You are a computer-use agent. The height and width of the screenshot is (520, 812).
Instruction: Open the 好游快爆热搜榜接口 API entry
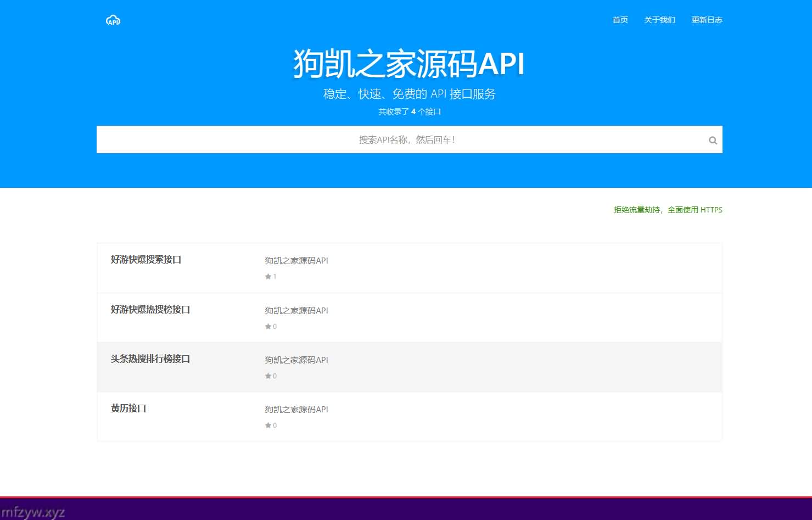pos(150,309)
